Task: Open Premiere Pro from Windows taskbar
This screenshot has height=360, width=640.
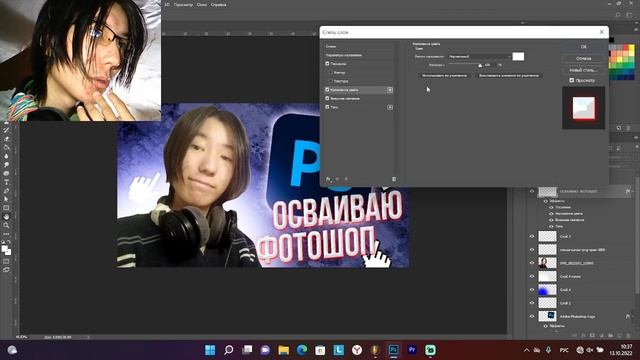Action: coord(412,350)
